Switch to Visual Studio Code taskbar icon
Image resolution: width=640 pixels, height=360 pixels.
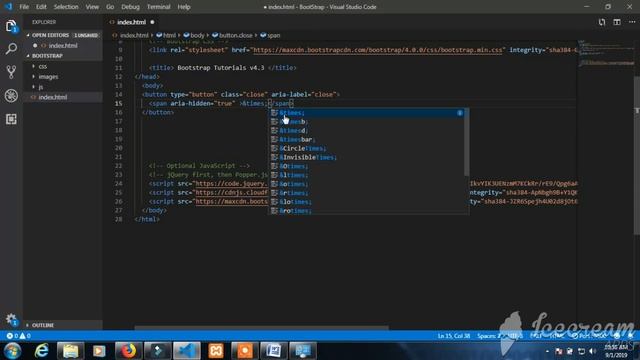[x=187, y=351]
